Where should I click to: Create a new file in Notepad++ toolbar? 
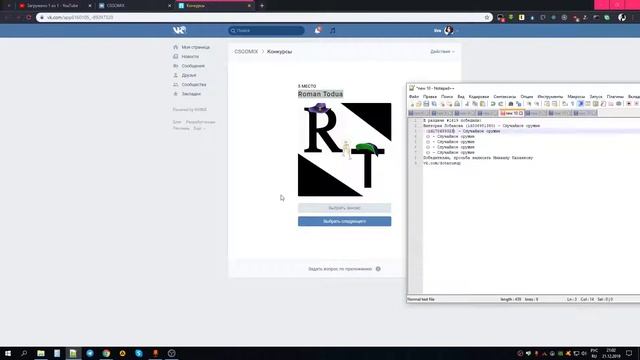(412, 104)
